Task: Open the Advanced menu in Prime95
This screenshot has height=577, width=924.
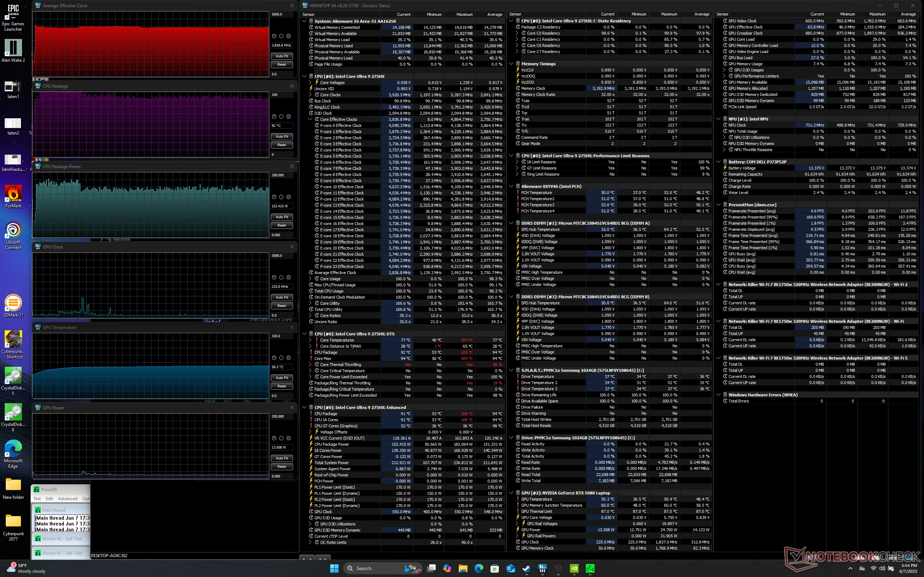Action: pos(67,498)
